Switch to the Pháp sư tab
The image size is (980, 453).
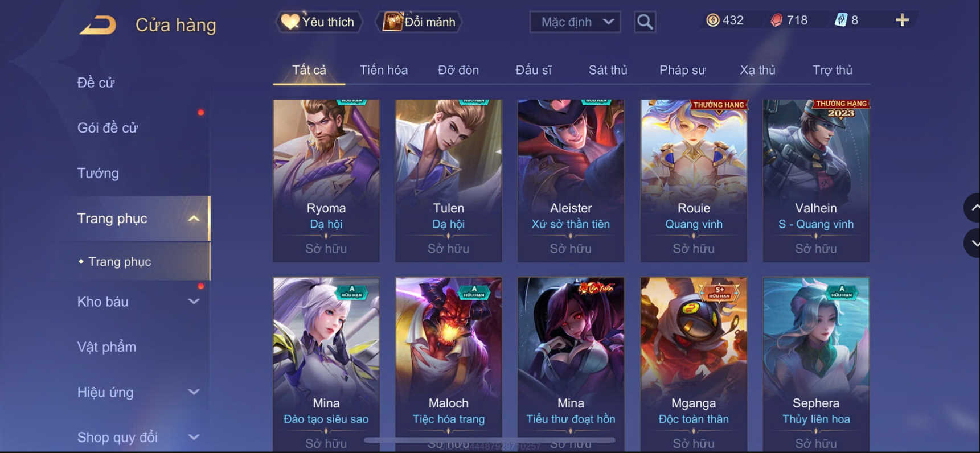click(x=682, y=70)
